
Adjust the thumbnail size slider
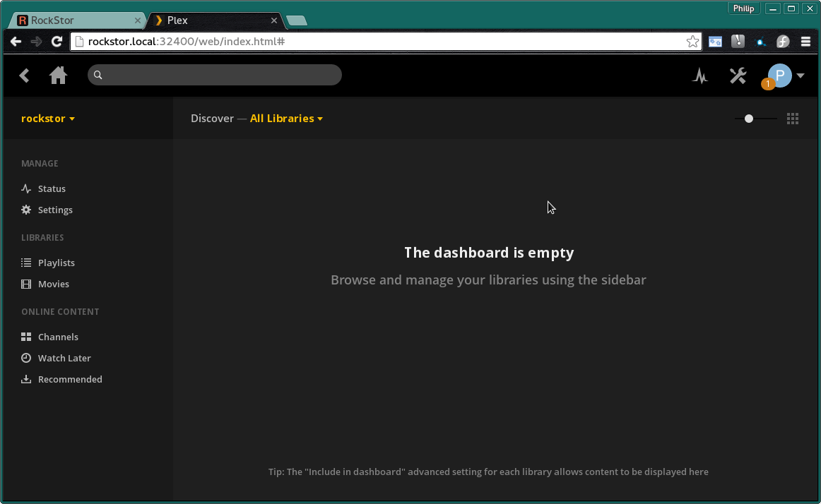point(749,119)
